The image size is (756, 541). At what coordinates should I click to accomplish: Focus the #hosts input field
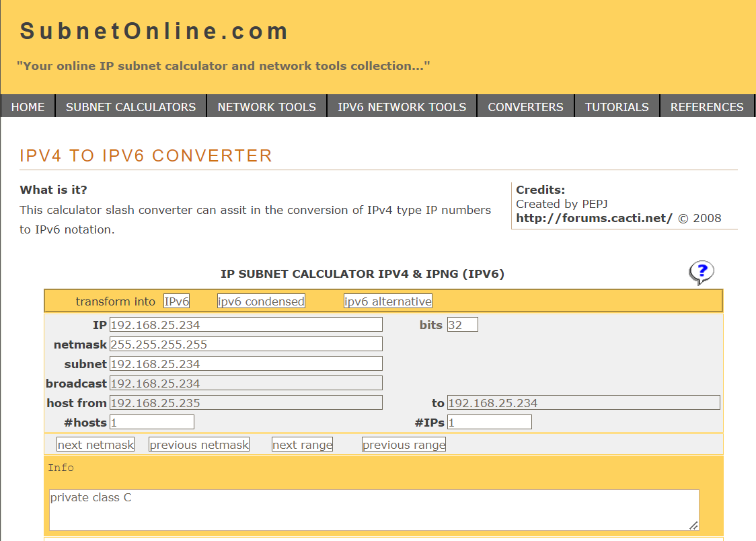152,423
